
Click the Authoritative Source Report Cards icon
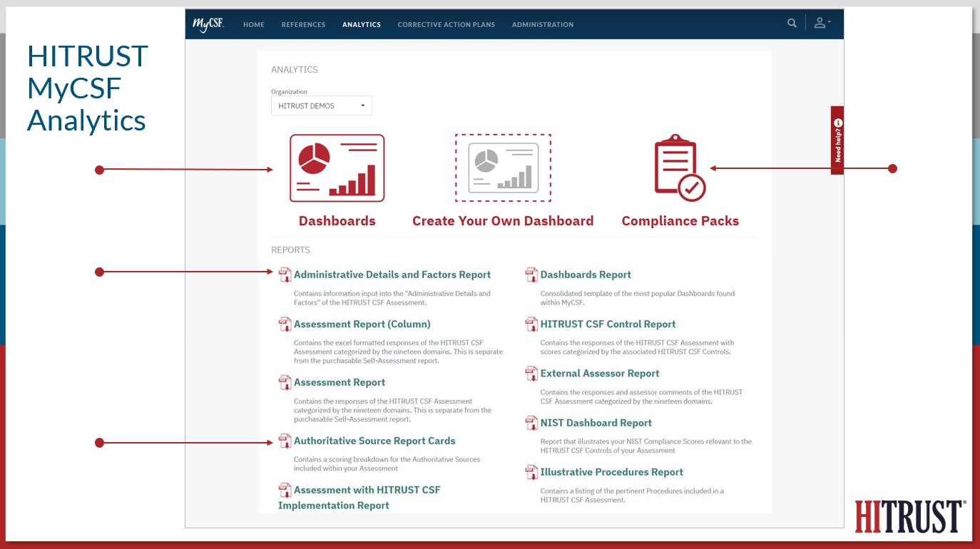coord(285,441)
